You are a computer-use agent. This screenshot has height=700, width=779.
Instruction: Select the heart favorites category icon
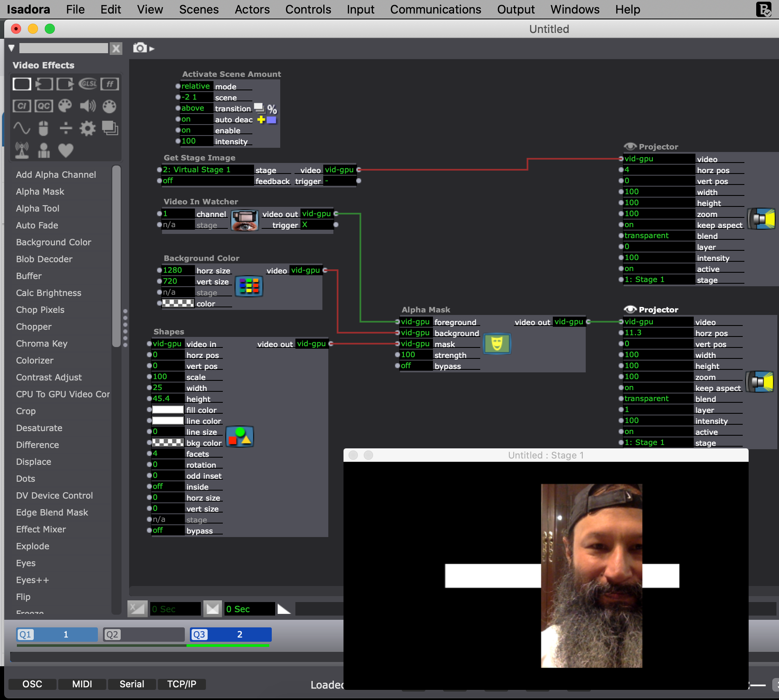65,150
